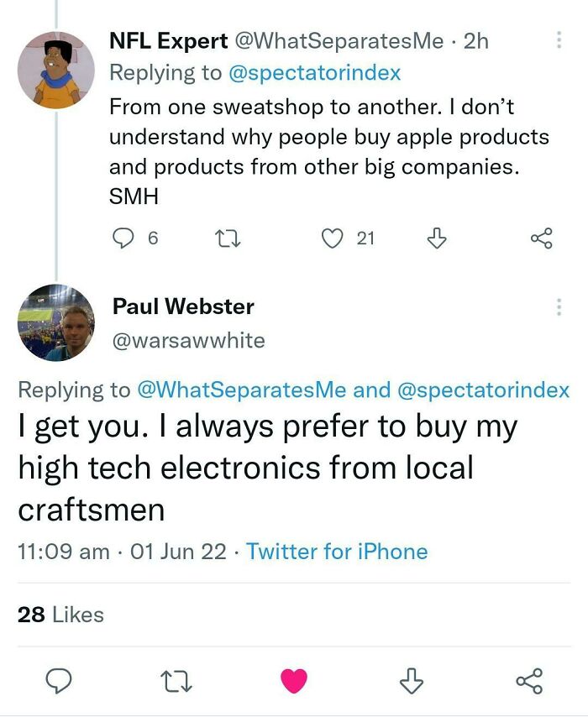Screen dimensions: 588x717
Task: Share the NFL Expert tweet
Action: pyautogui.click(x=542, y=238)
